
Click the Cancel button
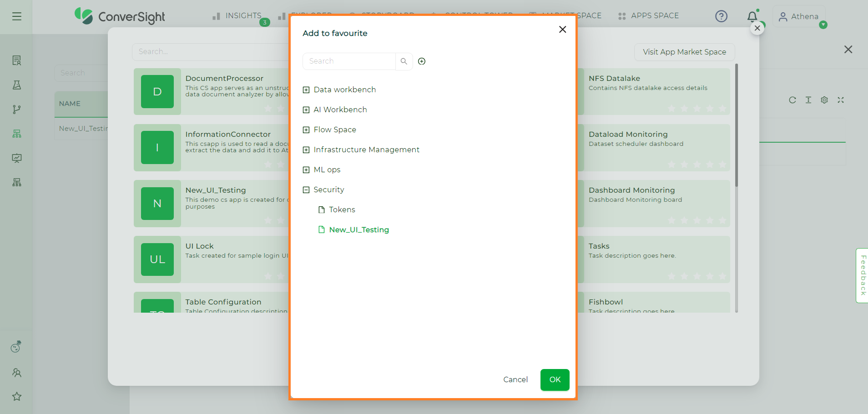tap(515, 379)
